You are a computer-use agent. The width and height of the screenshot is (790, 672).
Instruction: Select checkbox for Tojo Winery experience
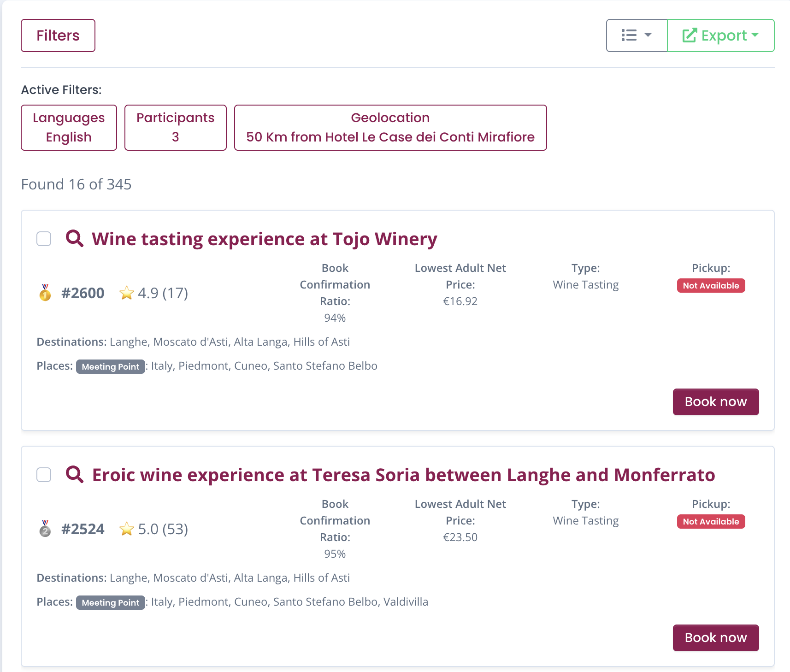pos(44,239)
